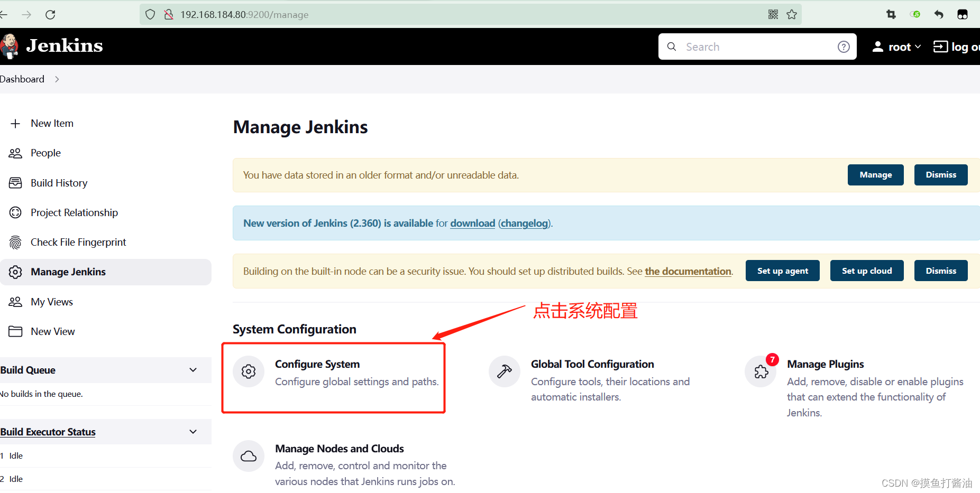
Task: Click the Manage Jenkins gear icon
Action: coord(15,272)
